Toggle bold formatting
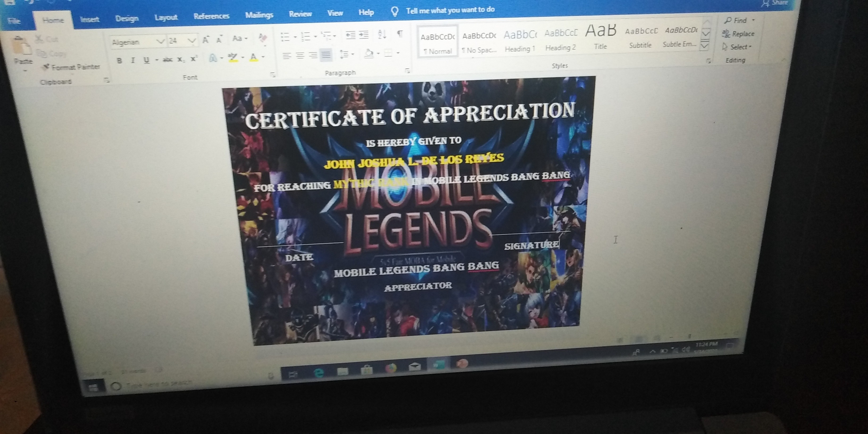The image size is (868, 434). (x=119, y=61)
